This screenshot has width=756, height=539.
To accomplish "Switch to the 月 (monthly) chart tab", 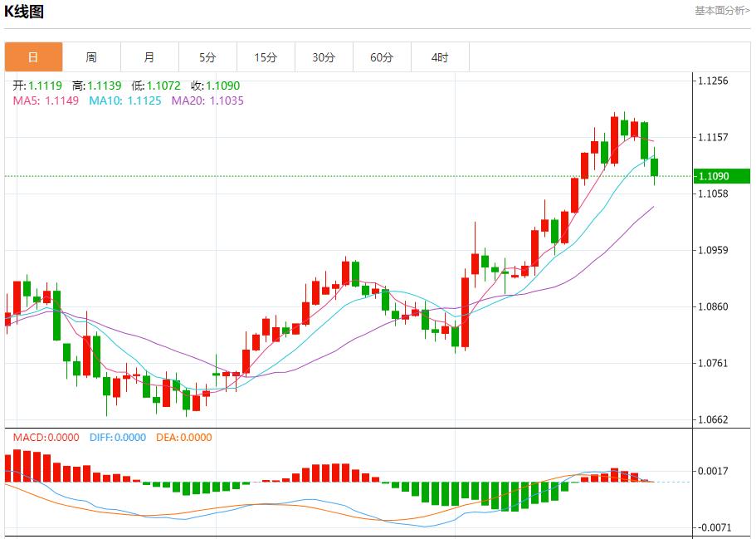I will (149, 56).
